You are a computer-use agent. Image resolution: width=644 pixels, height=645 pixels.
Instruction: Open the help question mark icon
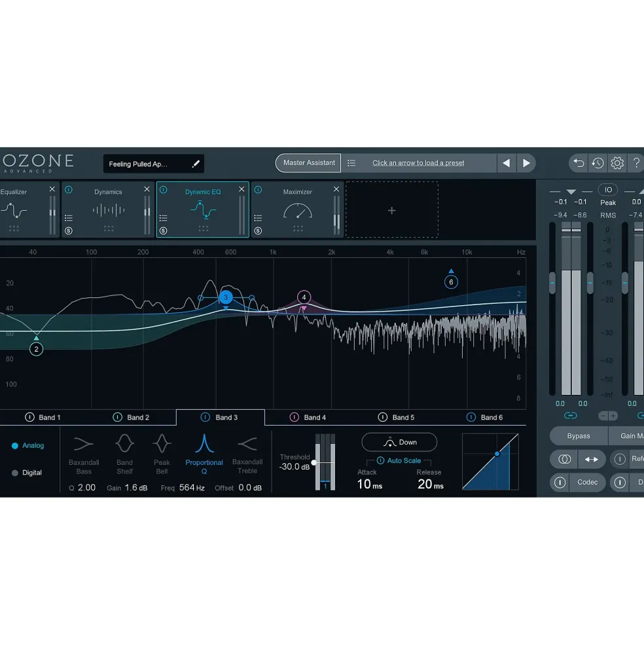[x=636, y=163]
